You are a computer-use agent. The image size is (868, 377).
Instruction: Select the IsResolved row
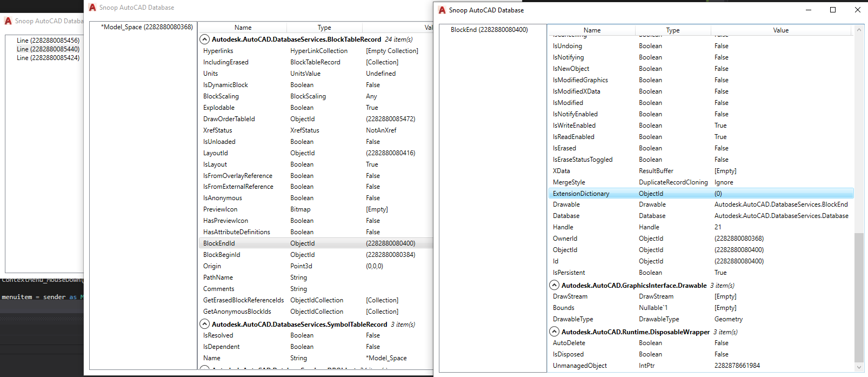pyautogui.click(x=316, y=335)
